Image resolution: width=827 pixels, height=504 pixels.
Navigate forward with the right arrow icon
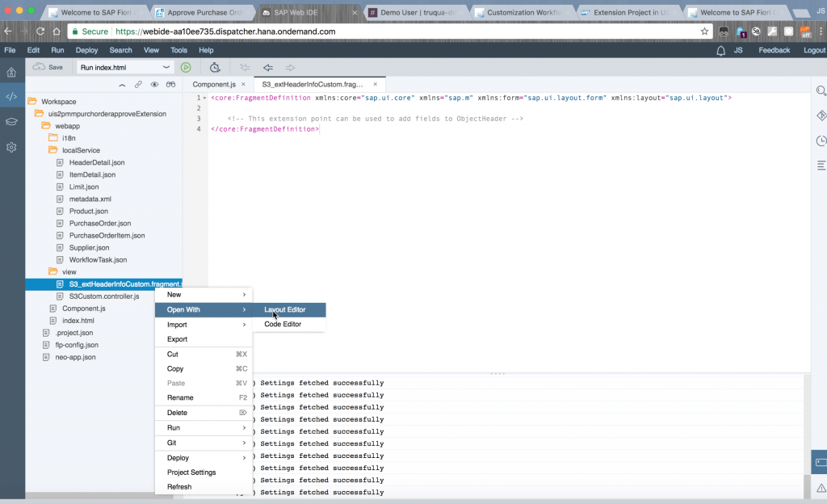click(x=290, y=68)
